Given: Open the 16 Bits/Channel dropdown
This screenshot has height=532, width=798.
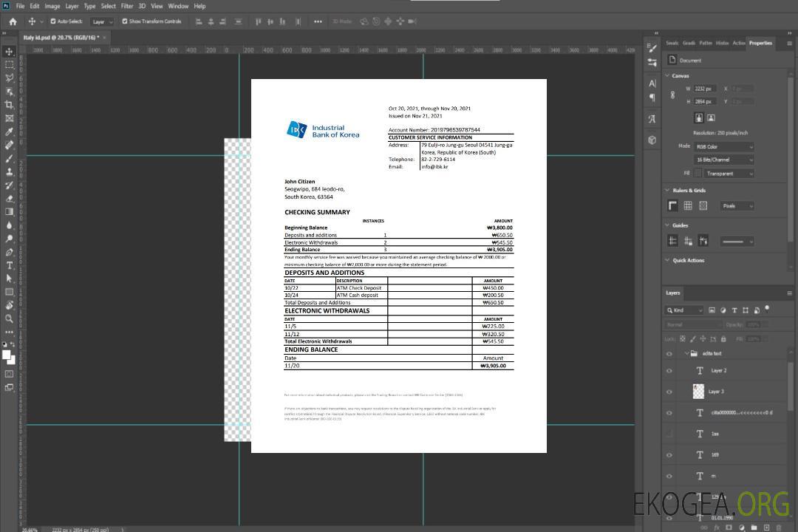Looking at the screenshot, I should click(x=723, y=160).
